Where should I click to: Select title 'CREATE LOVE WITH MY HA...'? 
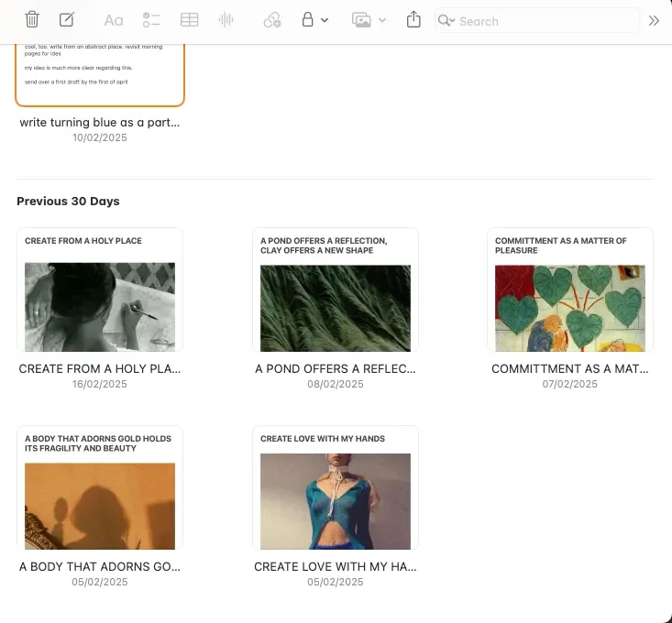pos(336,566)
